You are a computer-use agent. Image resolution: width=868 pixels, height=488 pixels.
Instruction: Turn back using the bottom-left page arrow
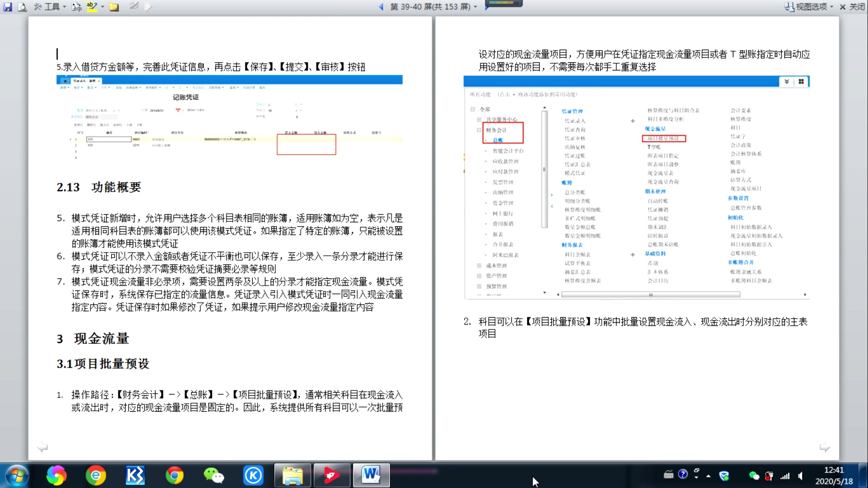(x=42, y=447)
